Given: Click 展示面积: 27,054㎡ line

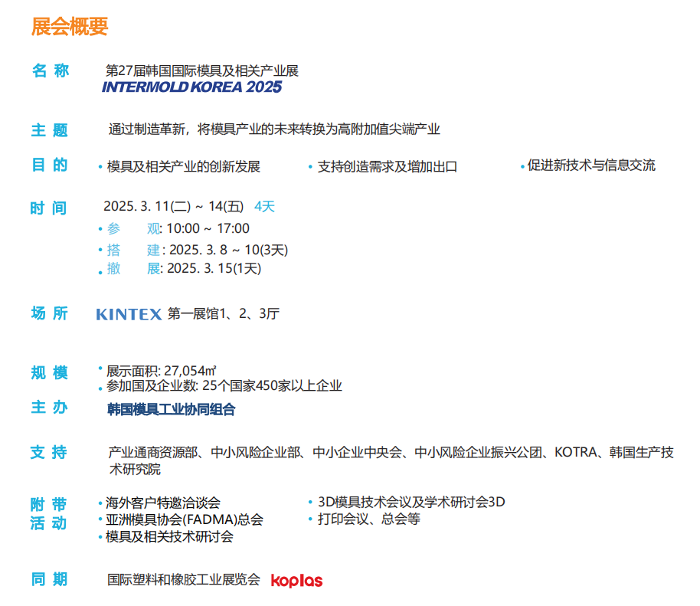Looking at the screenshot, I should (x=161, y=371).
